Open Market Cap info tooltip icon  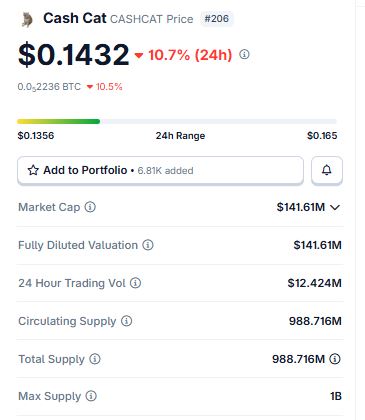90,207
